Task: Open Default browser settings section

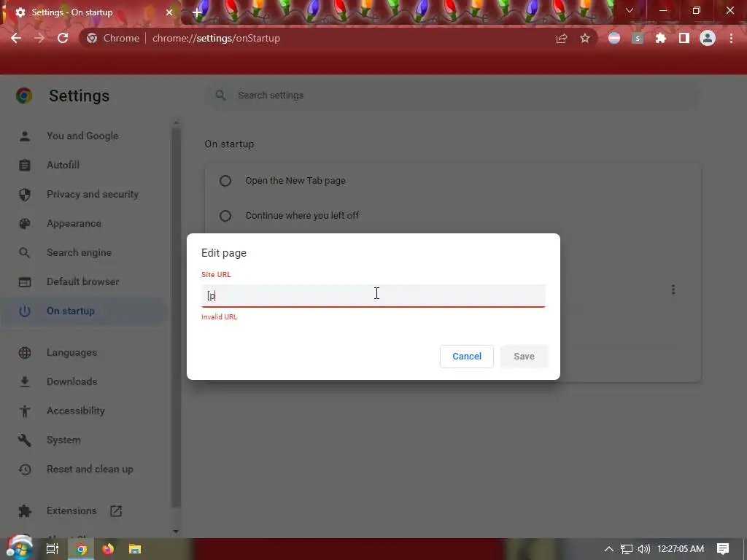Action: 83,281
